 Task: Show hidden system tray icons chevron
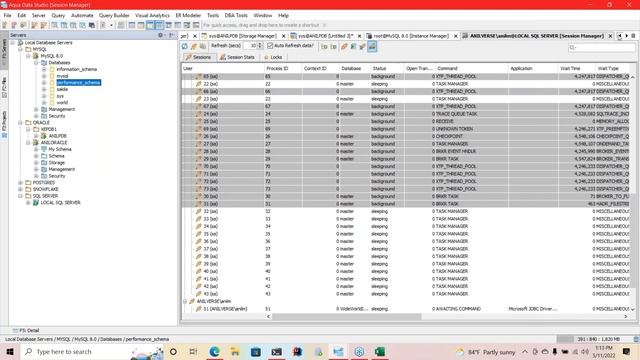pyautogui.click(x=525, y=351)
